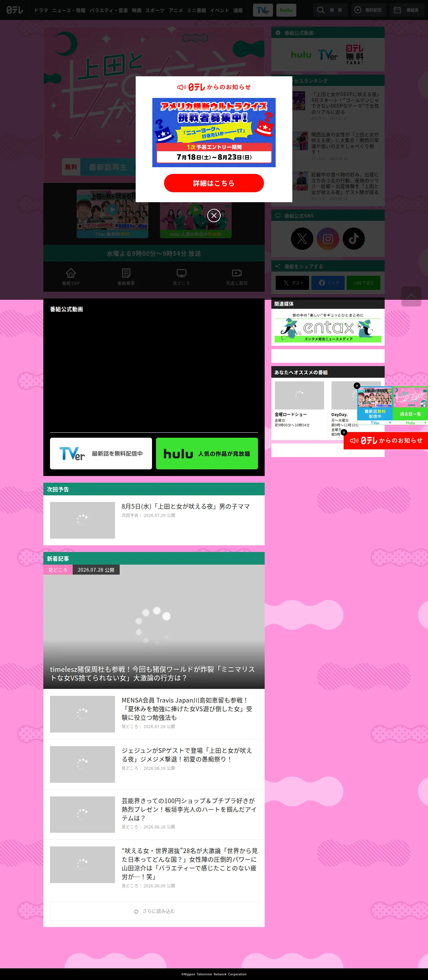This screenshot has width=428, height=980.
Task: Open the timelesz猪俣周杜も参戦 featured article
Action: 154,627
